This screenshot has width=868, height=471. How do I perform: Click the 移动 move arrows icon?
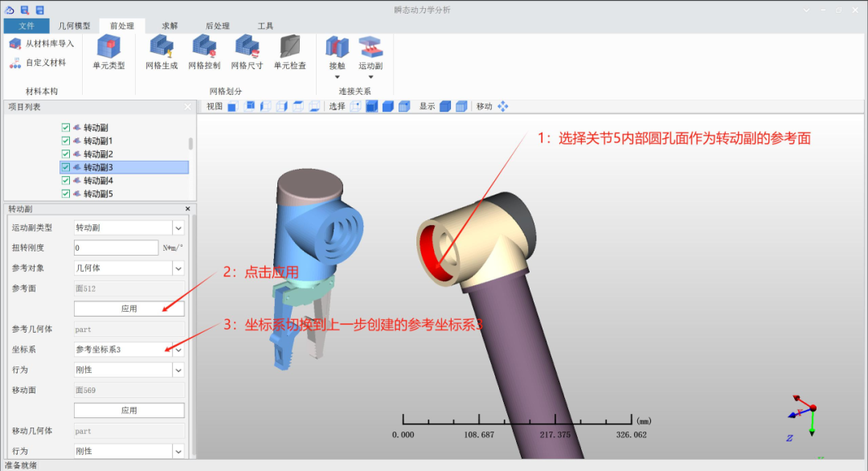[x=502, y=106]
